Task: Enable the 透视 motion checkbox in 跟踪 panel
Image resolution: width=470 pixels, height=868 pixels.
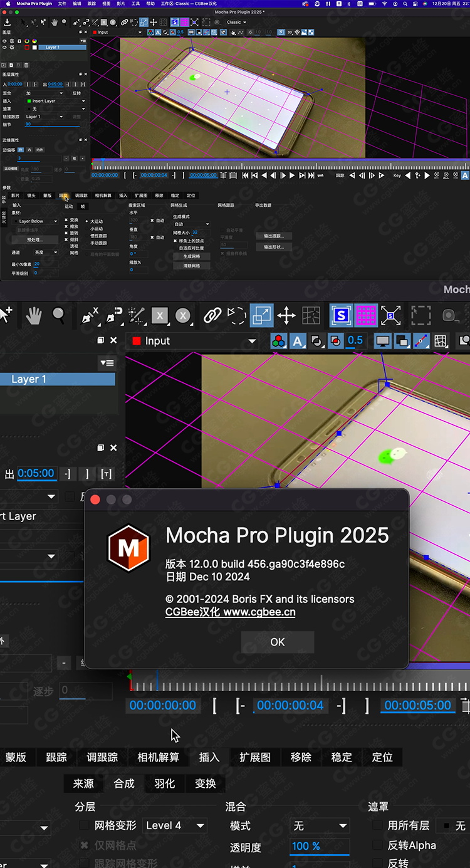Action: click(x=66, y=246)
